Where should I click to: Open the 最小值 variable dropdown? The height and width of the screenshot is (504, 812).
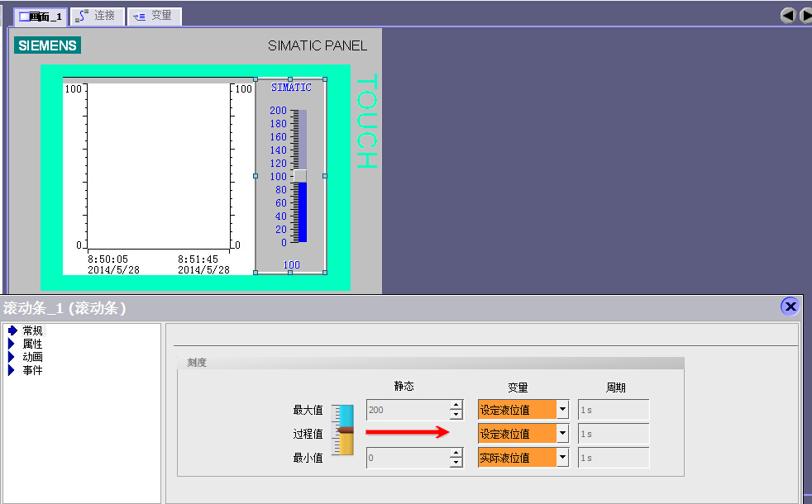point(562,458)
